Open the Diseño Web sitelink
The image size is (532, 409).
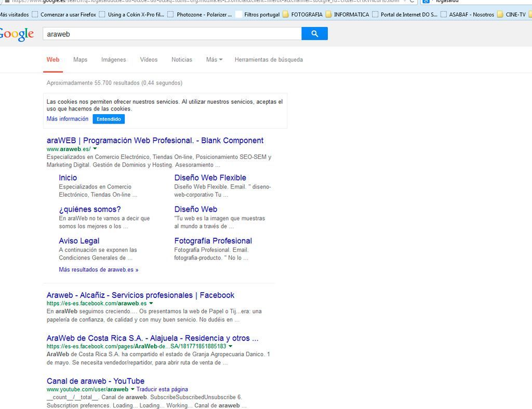(x=196, y=209)
